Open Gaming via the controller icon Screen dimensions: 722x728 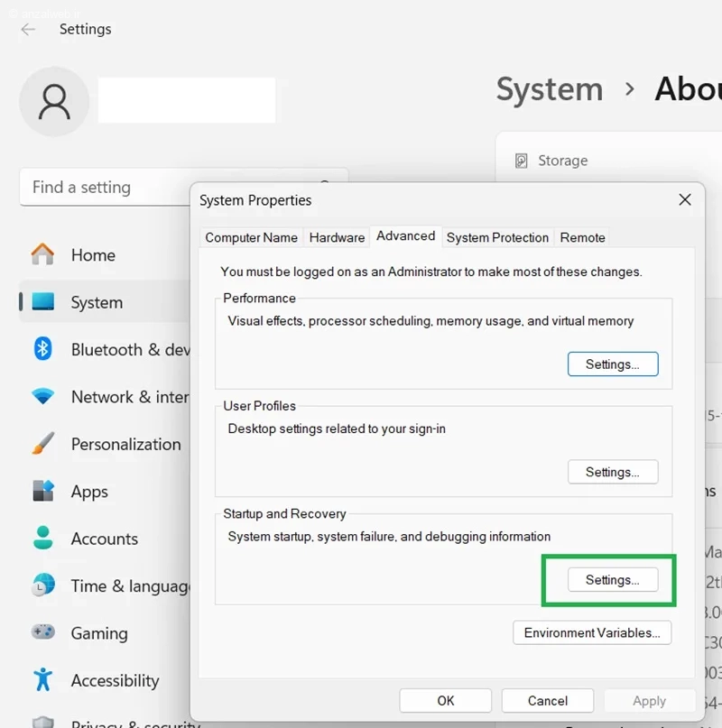pos(42,631)
